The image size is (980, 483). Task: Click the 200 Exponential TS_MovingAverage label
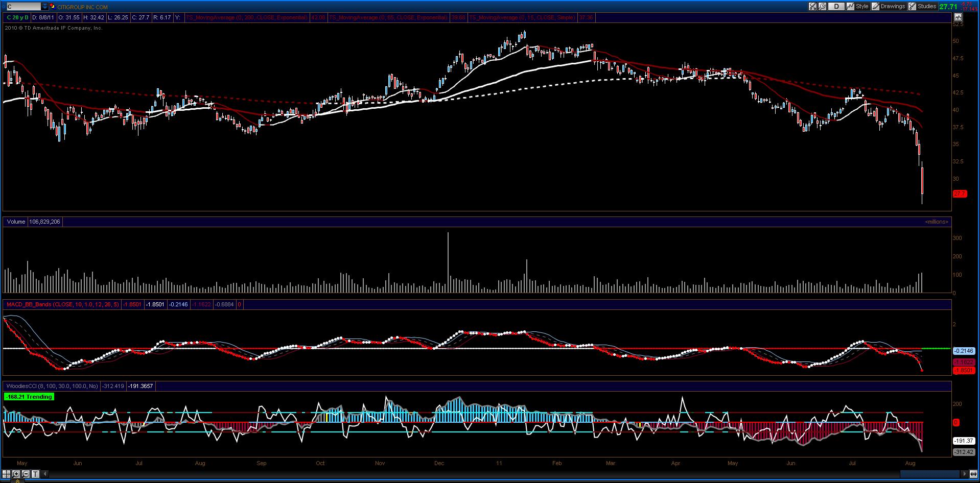[x=247, y=17]
